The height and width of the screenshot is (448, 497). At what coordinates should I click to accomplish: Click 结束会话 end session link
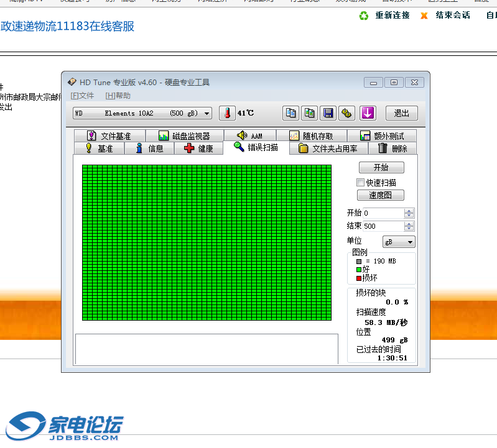click(x=453, y=15)
